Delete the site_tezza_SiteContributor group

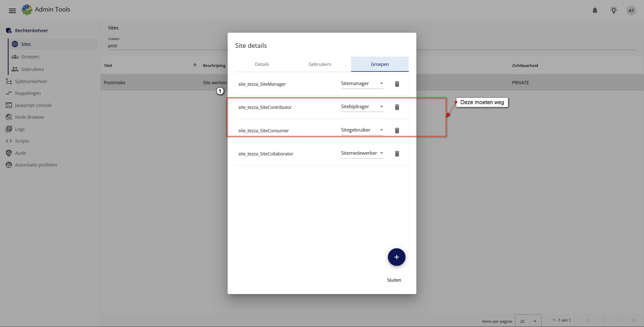pyautogui.click(x=397, y=107)
